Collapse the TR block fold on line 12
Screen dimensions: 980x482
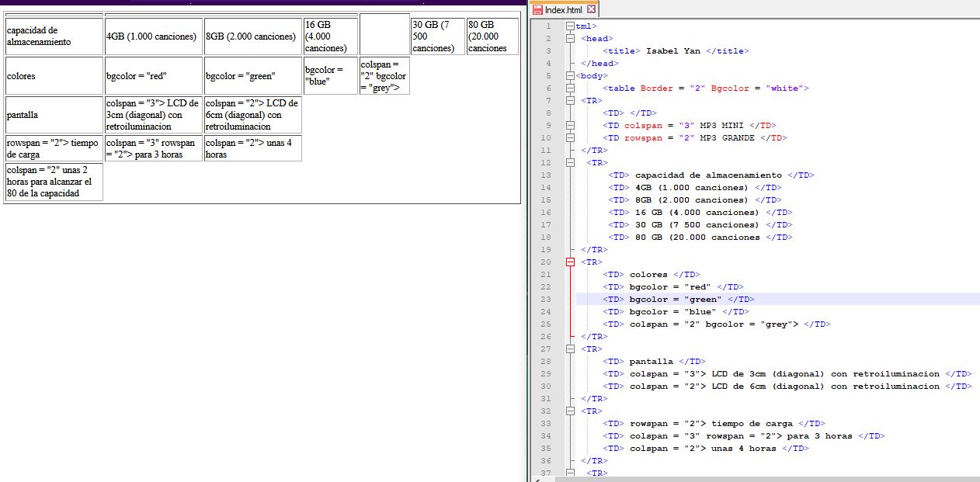click(571, 162)
